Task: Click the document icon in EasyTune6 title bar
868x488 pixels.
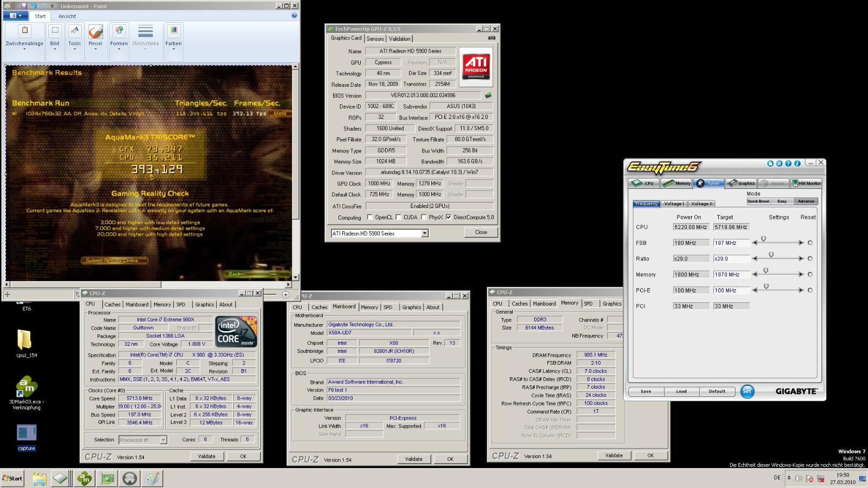Action: tap(770, 163)
